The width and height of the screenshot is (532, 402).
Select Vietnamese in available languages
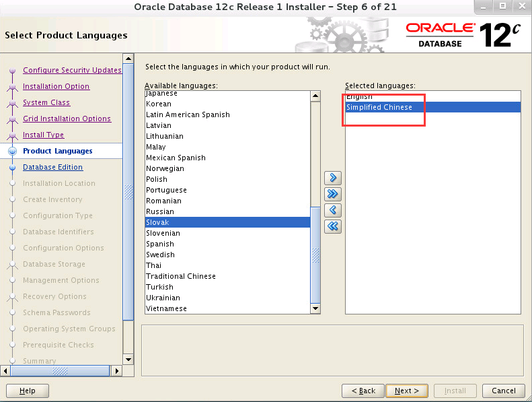pyautogui.click(x=227, y=308)
